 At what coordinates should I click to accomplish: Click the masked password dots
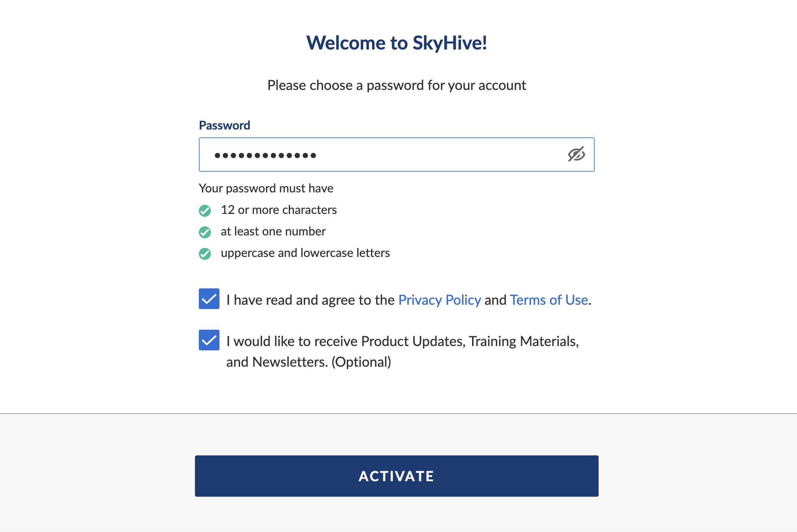click(x=265, y=155)
